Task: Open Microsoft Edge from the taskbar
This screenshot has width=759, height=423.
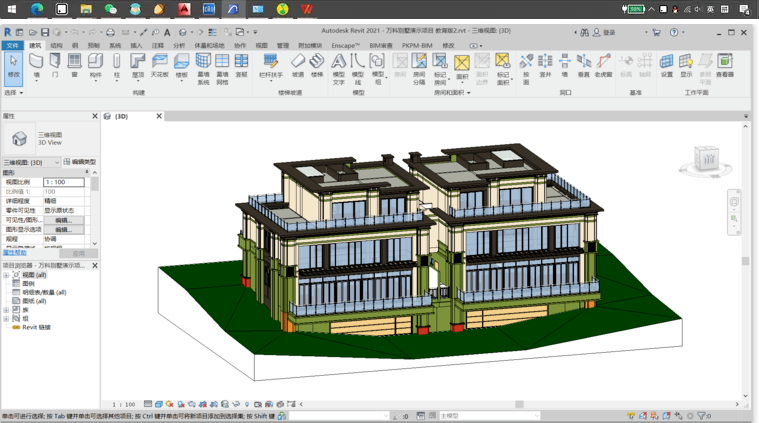Action: [37, 9]
